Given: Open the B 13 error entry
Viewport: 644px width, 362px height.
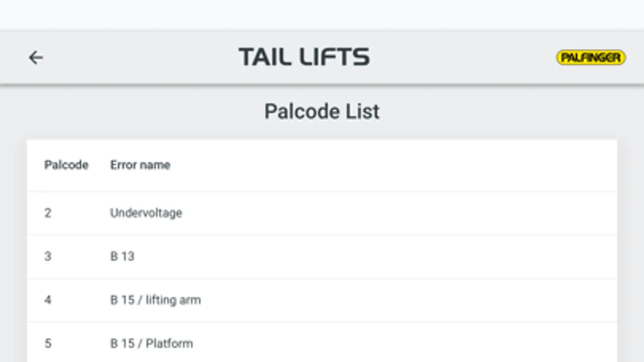Looking at the screenshot, I should pos(122,256).
